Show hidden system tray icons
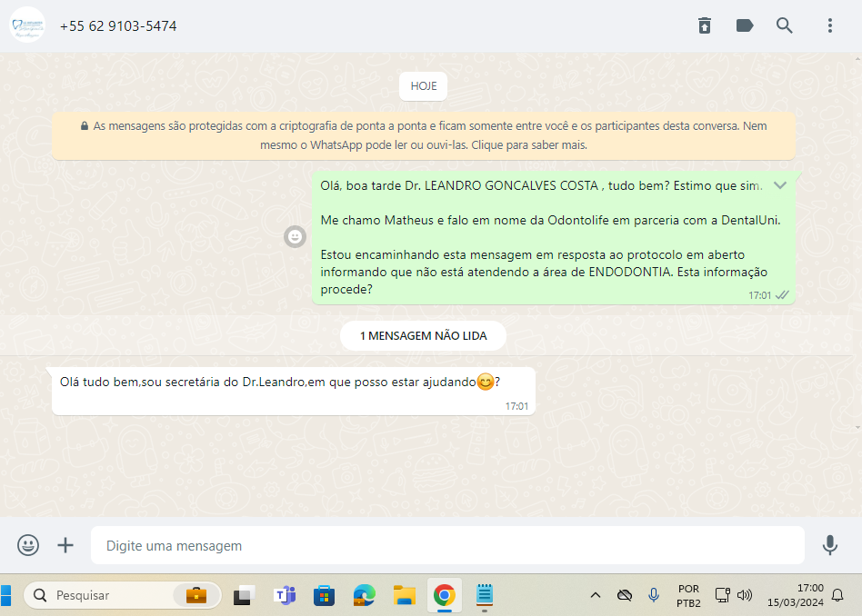 tap(596, 595)
